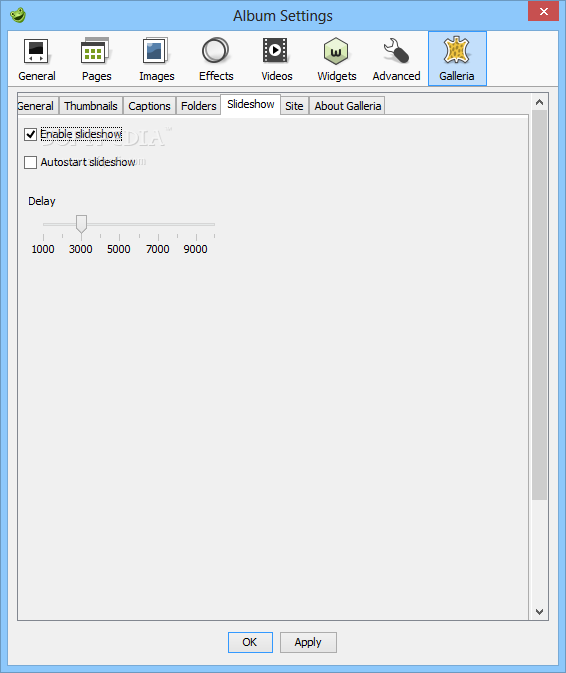This screenshot has width=566, height=673.
Task: Click the scrollbar up arrow
Action: [x=539, y=102]
